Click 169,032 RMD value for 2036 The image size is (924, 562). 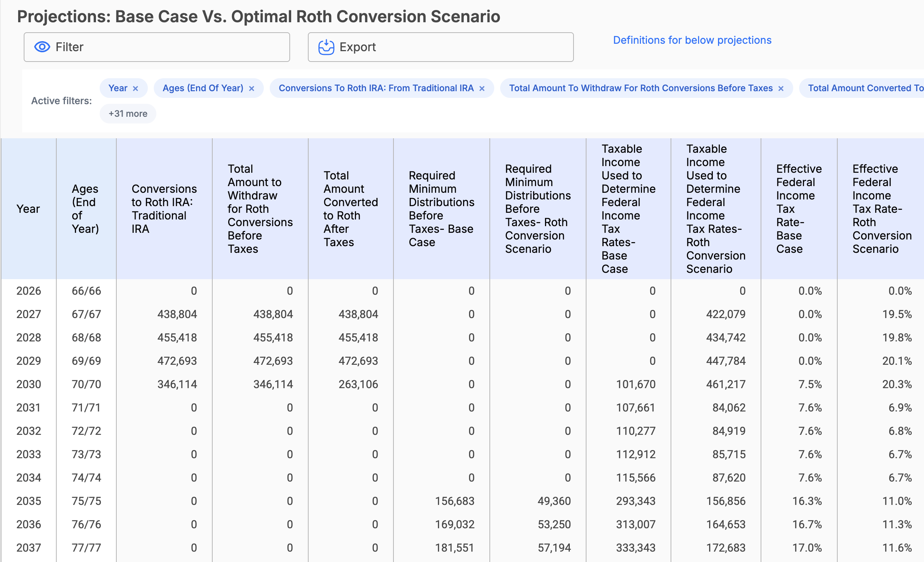tap(455, 525)
